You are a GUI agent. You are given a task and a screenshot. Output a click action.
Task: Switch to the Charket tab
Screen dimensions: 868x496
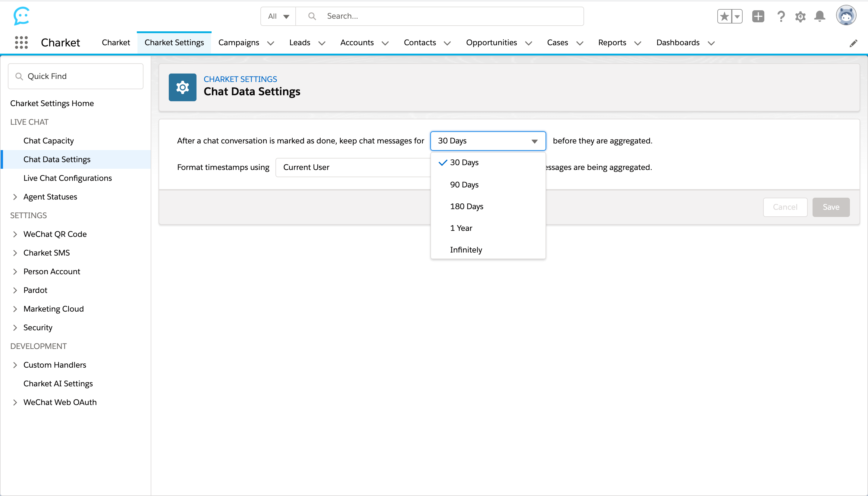pos(116,42)
